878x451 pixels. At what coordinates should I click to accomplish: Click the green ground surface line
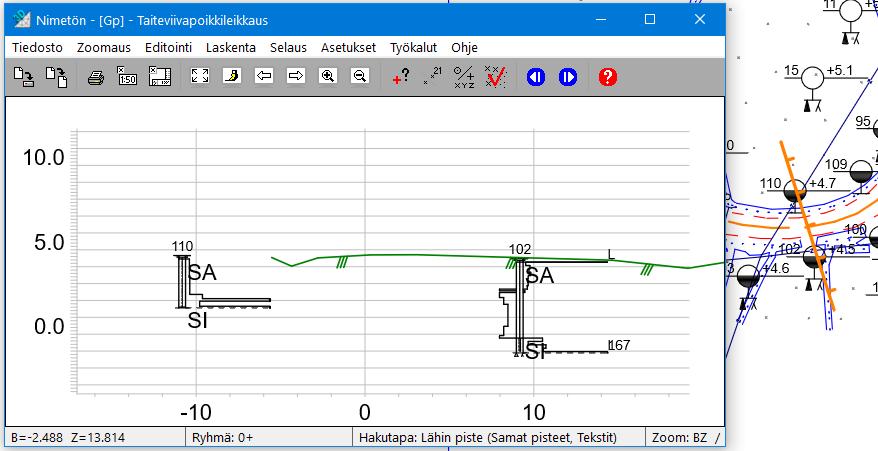(x=426, y=256)
